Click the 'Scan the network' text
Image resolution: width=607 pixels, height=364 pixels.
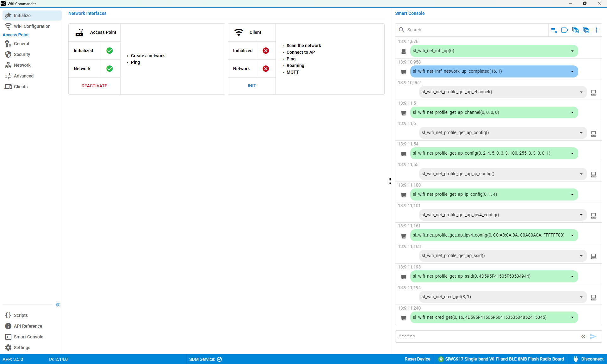[304, 46]
